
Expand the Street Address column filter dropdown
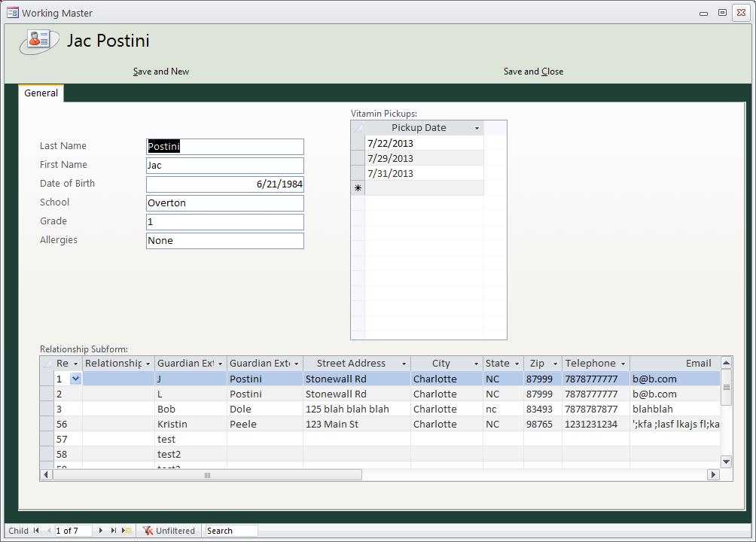tap(404, 364)
